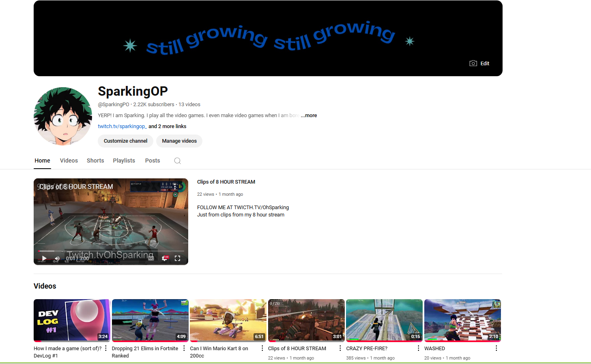Open the twitch.tv/sparkingop_ link

pyautogui.click(x=122, y=126)
